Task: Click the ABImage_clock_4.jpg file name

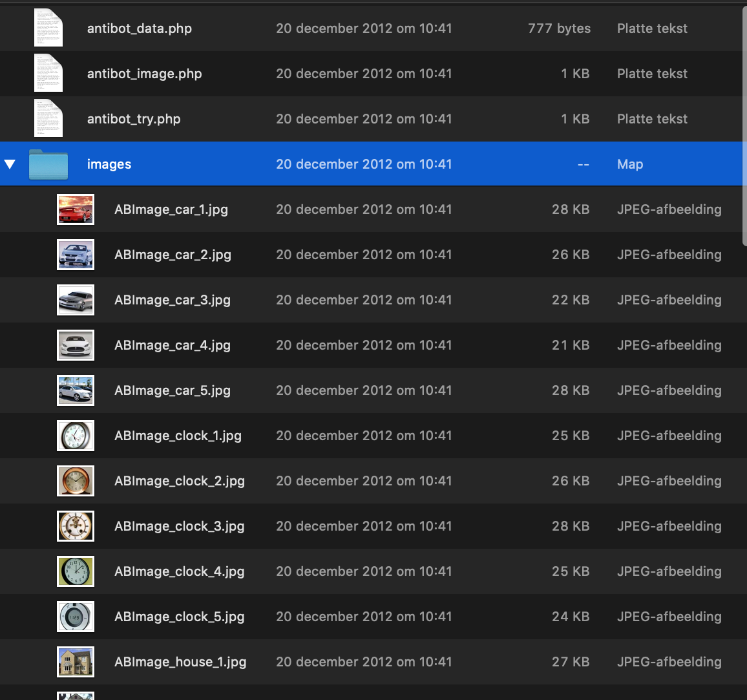Action: tap(180, 571)
